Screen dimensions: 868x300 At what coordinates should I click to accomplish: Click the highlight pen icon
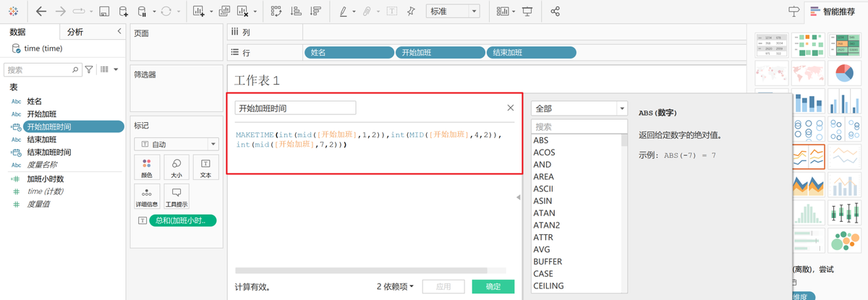(x=344, y=12)
